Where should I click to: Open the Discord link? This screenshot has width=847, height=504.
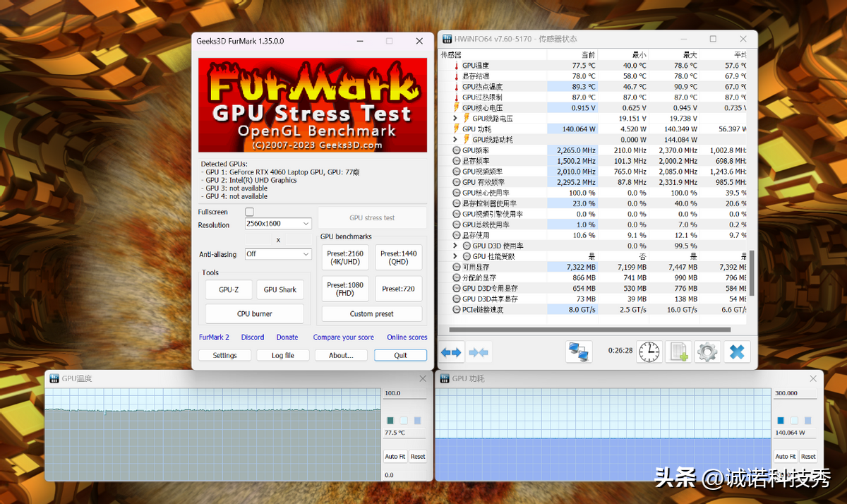tap(253, 337)
